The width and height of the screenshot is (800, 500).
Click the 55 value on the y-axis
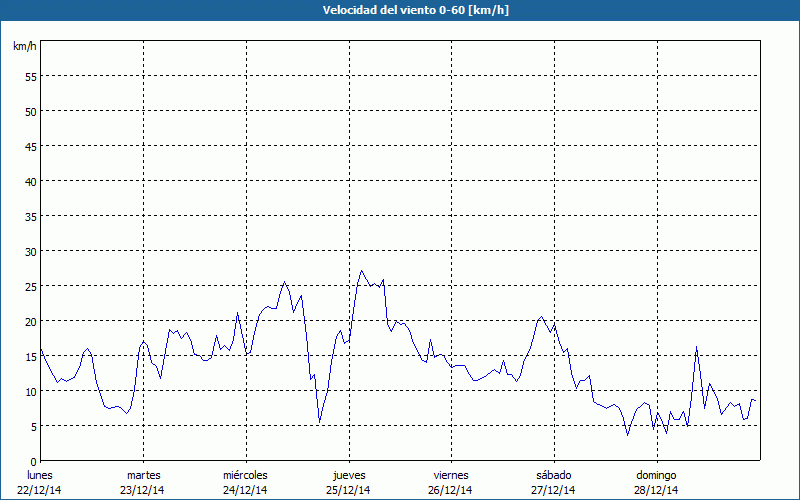[30, 76]
